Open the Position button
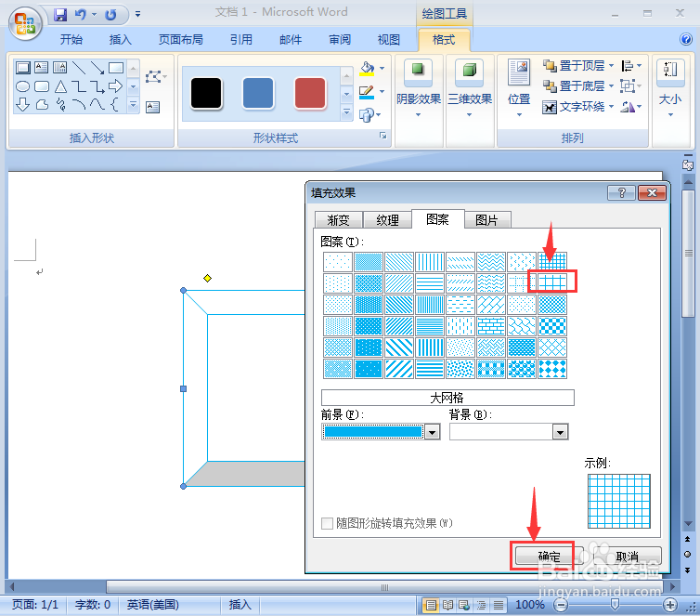The height and width of the screenshot is (616, 700). (x=519, y=88)
